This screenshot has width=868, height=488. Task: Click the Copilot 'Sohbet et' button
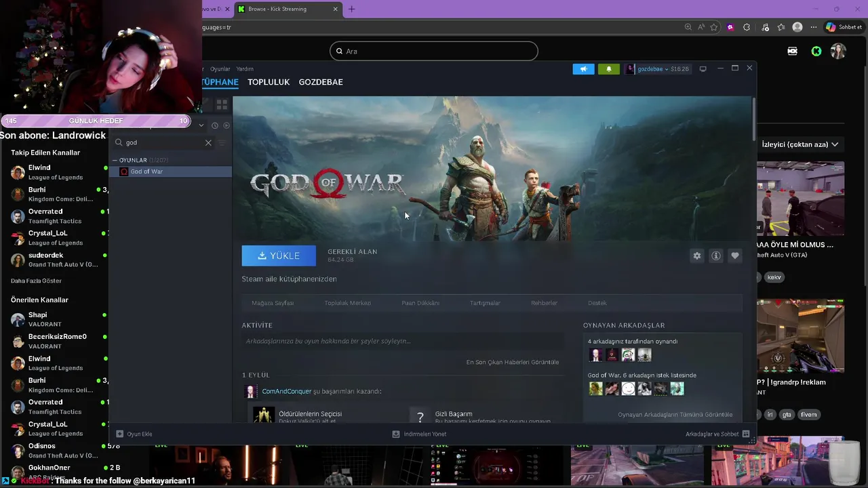(844, 27)
